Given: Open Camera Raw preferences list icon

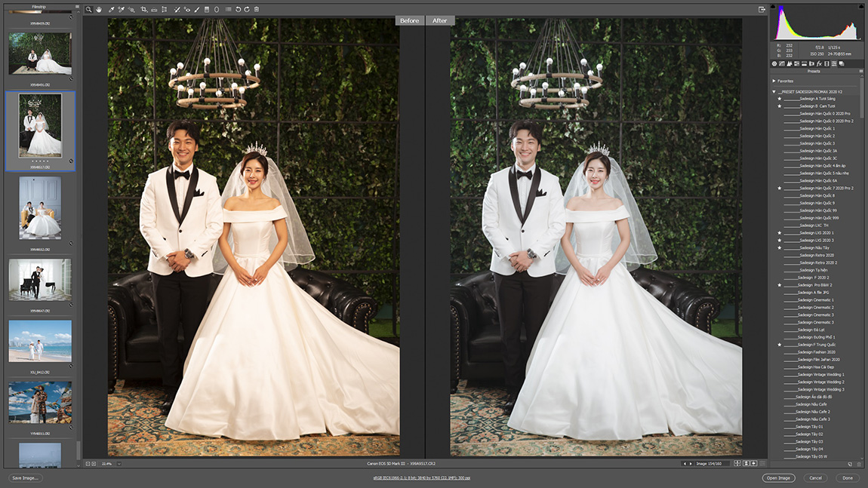Looking at the screenshot, I should (x=228, y=9).
